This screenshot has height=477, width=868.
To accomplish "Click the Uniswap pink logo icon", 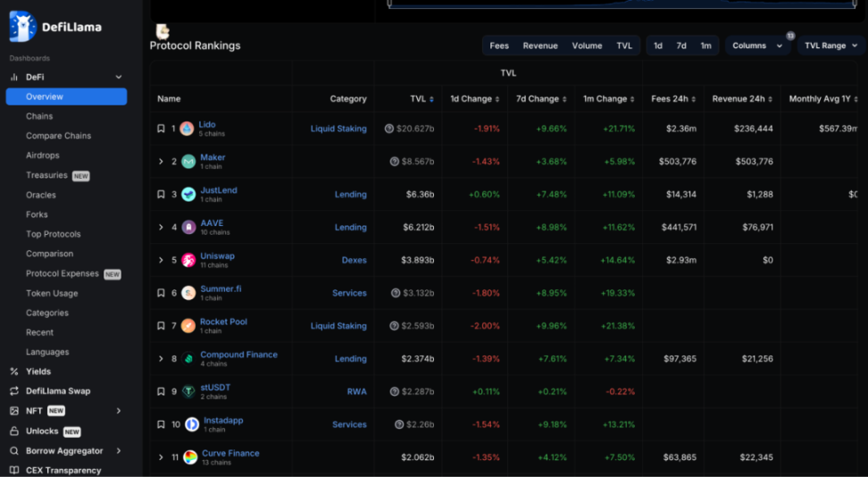I will tap(188, 260).
